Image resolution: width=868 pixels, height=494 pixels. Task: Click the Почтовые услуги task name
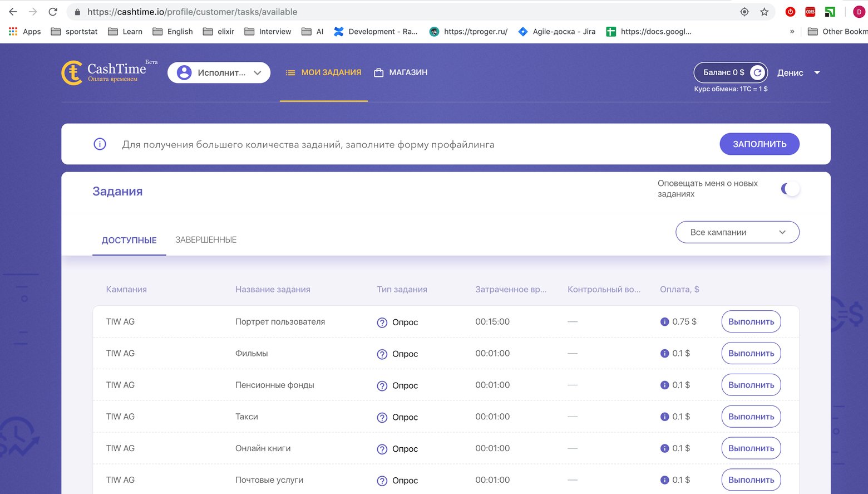[x=269, y=480]
